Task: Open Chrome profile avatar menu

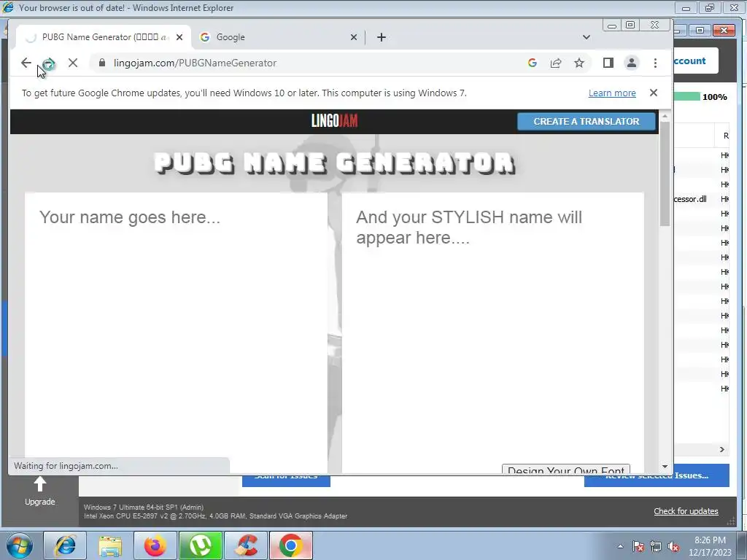Action: click(x=631, y=63)
